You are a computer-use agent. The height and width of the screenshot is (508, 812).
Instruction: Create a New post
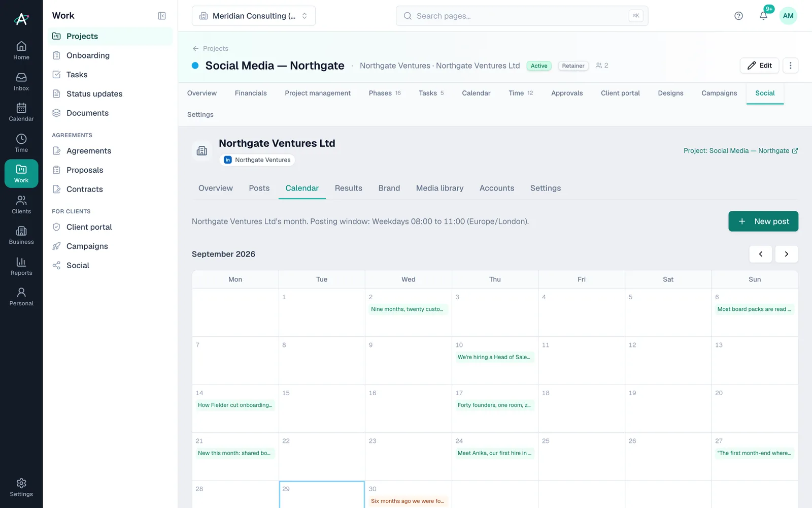click(763, 221)
